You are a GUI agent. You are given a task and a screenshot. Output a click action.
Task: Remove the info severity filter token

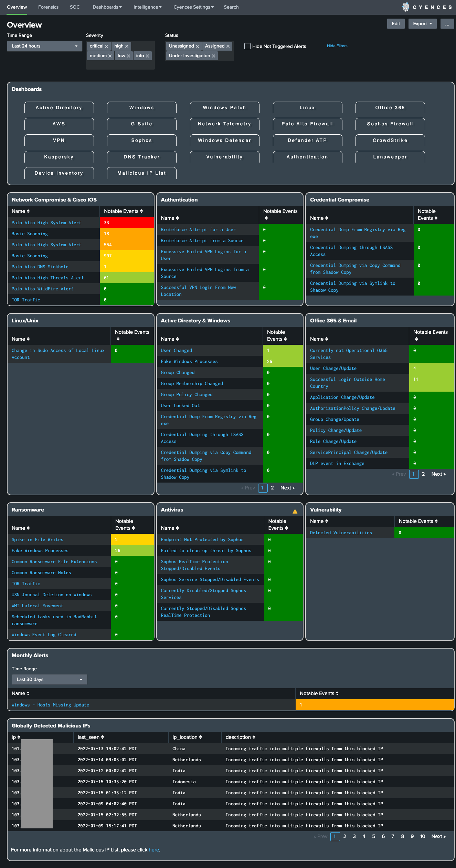pyautogui.click(x=147, y=56)
